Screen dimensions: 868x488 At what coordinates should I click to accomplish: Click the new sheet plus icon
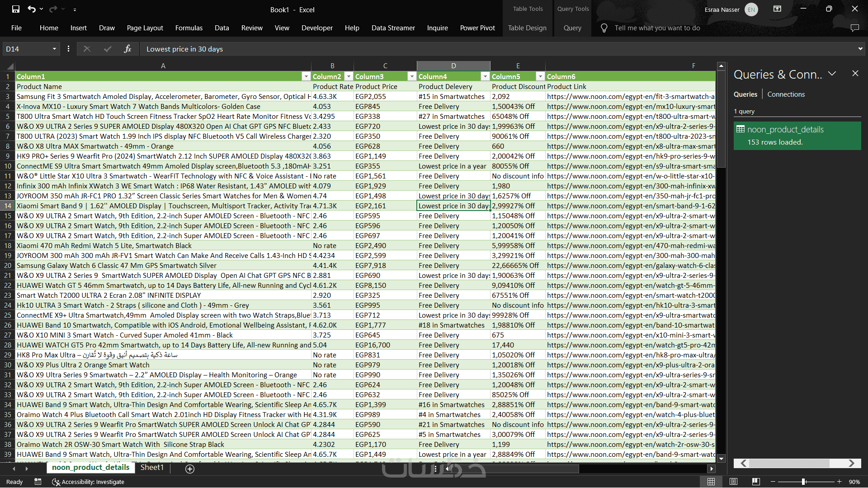pyautogui.click(x=190, y=469)
